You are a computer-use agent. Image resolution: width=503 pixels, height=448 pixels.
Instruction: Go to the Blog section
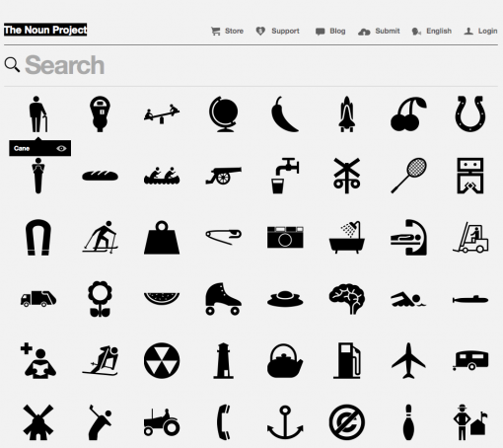(x=330, y=31)
